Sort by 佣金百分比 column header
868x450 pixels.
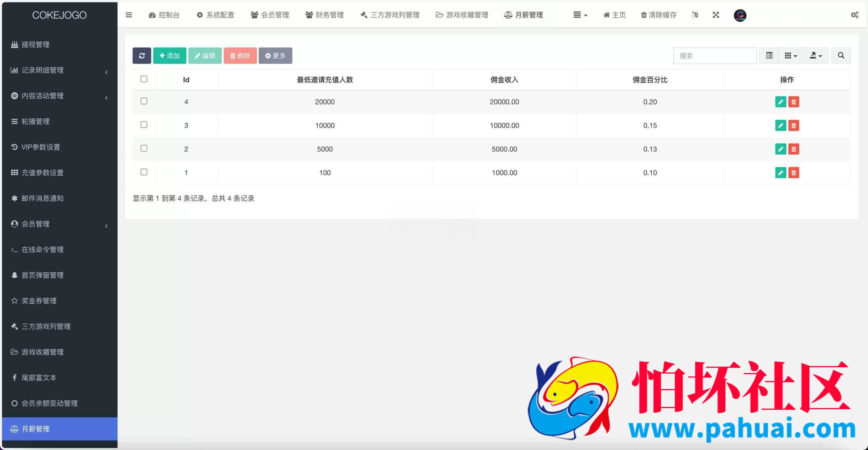click(x=650, y=80)
